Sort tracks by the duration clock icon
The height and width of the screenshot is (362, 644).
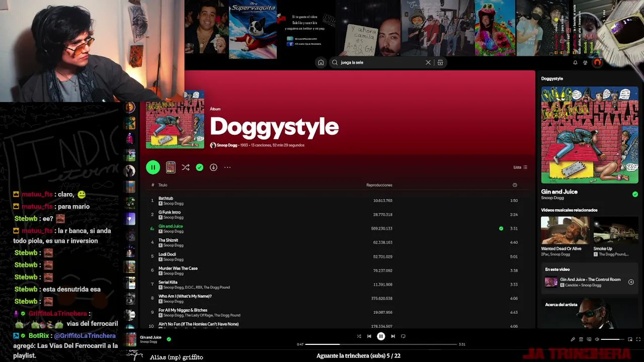point(515,185)
